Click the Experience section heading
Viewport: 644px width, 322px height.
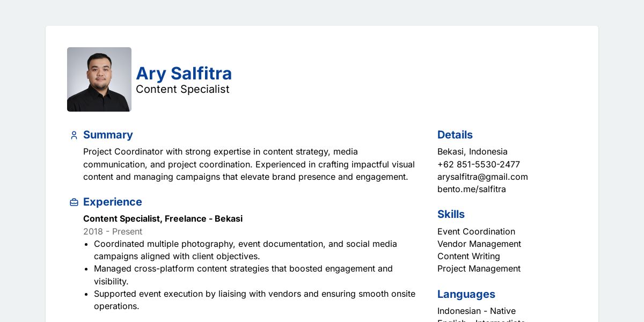113,202
